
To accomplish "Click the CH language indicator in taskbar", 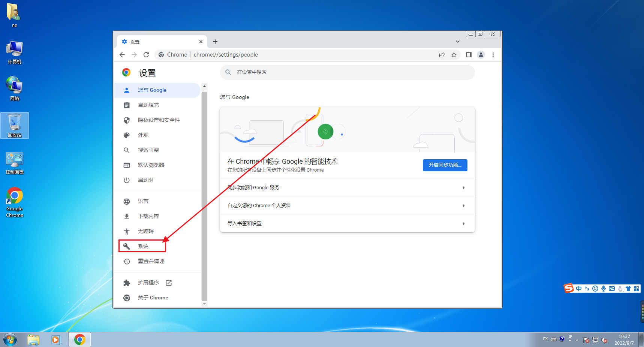I will point(545,339).
